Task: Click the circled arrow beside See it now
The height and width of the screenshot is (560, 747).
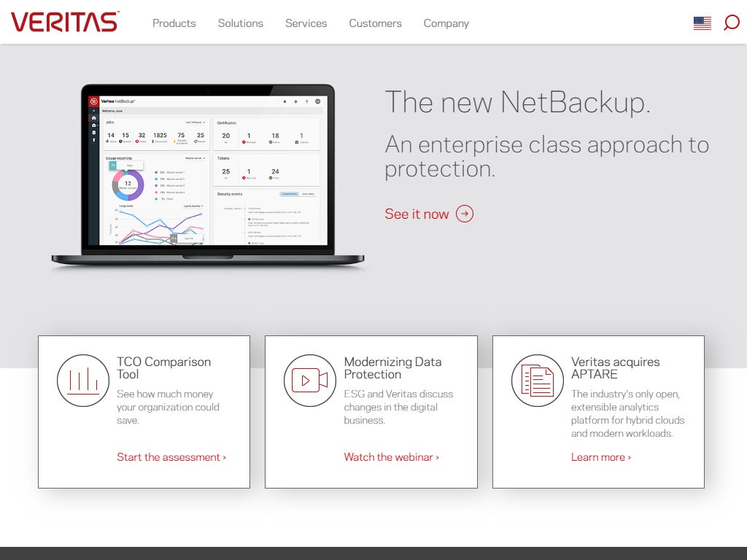Action: (x=465, y=214)
